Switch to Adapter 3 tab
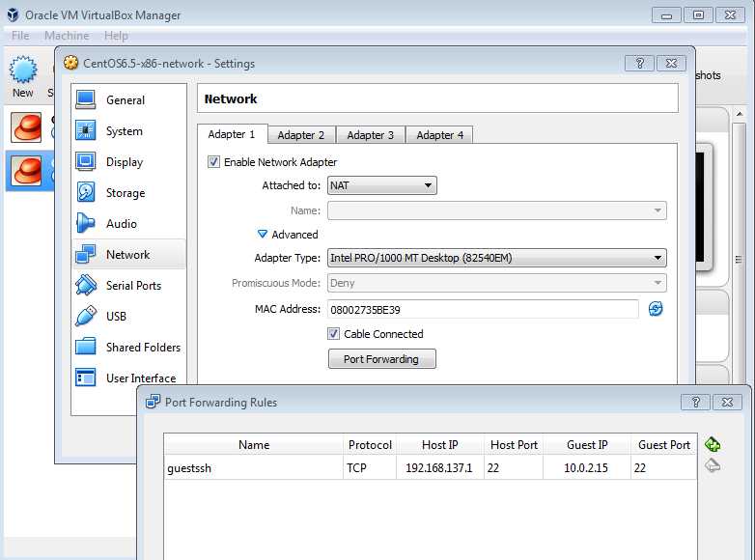The width and height of the screenshot is (755, 560). (x=371, y=135)
